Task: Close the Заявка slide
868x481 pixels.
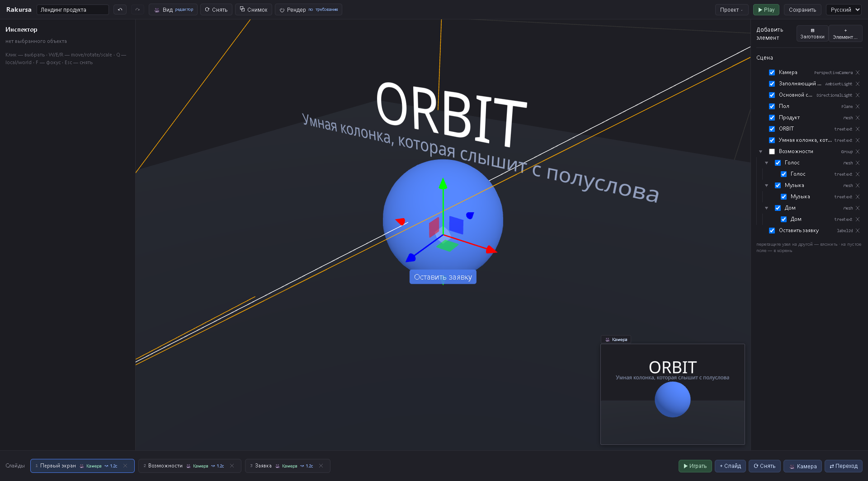Action: point(321,466)
